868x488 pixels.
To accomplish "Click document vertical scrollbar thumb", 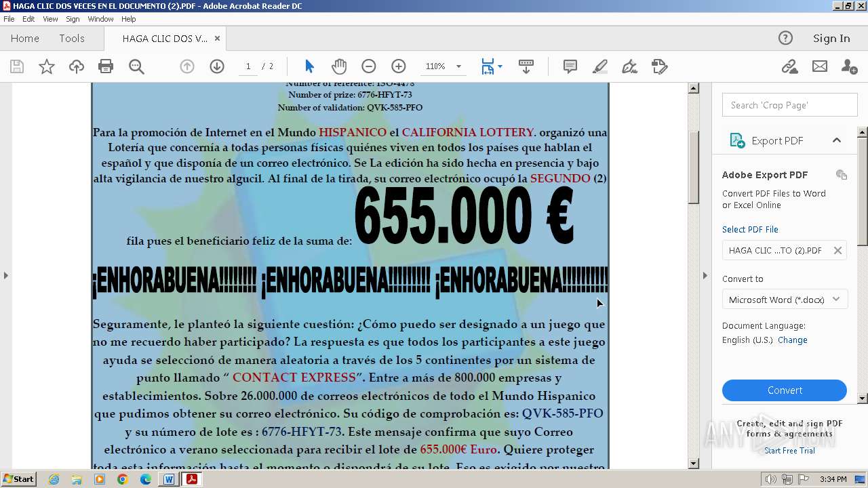I will [x=693, y=167].
